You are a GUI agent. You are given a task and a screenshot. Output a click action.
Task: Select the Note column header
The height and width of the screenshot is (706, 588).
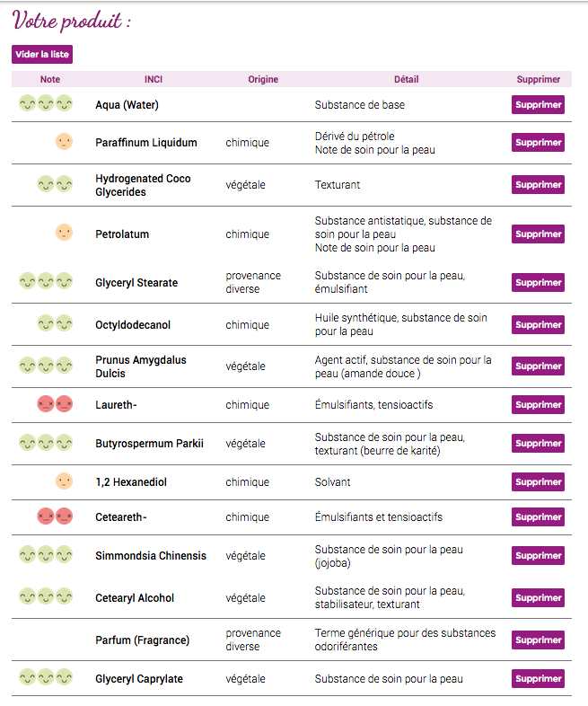click(50, 79)
